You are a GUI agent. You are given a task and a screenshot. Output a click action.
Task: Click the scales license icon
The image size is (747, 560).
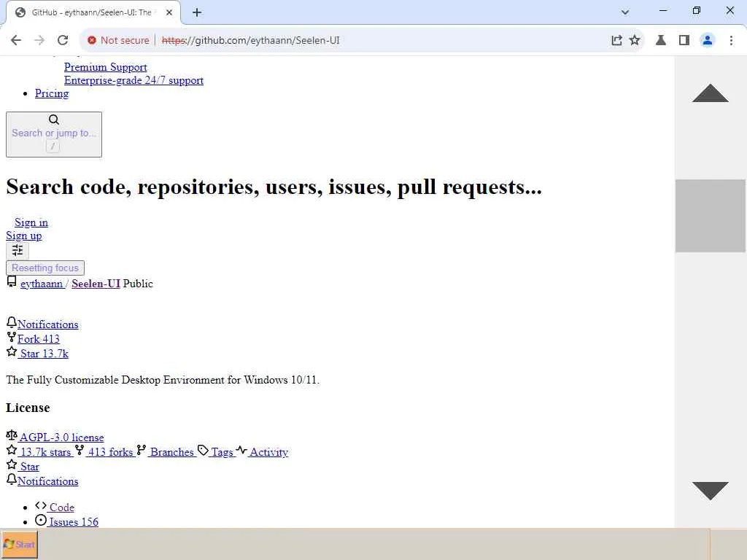(x=12, y=435)
